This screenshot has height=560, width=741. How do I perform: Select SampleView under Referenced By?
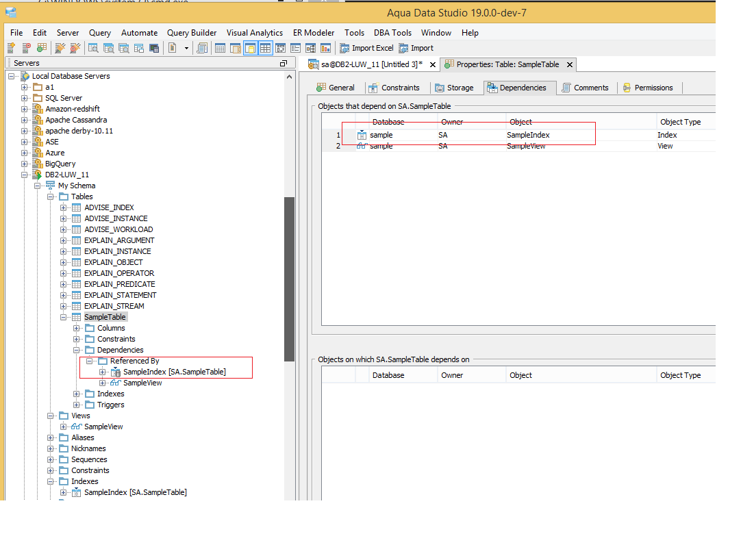[142, 383]
